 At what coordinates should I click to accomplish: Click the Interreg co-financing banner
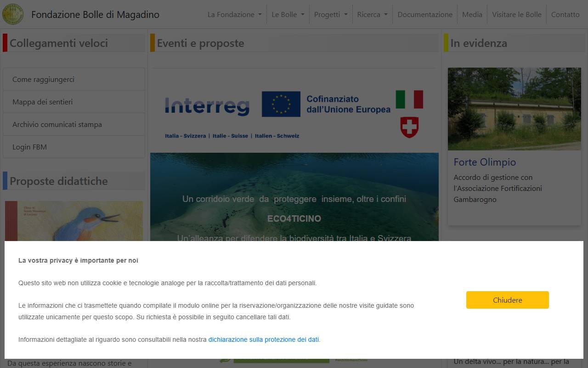click(x=294, y=114)
